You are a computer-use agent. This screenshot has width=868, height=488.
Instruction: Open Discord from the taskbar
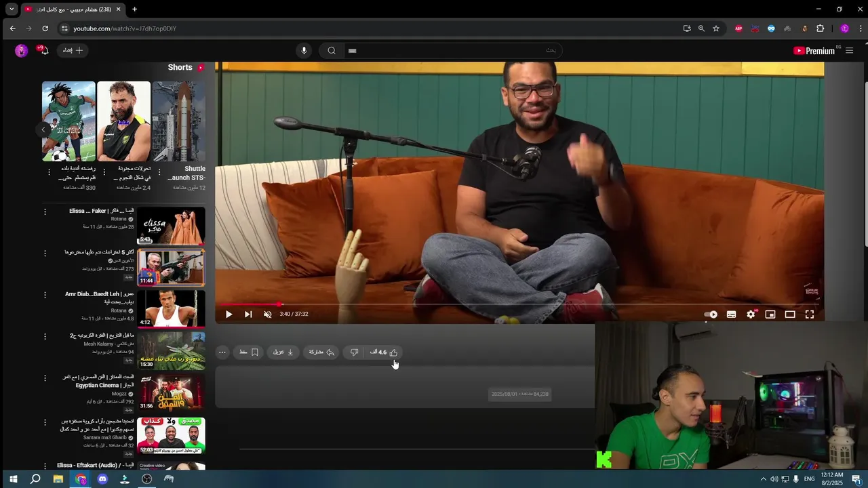point(102,479)
